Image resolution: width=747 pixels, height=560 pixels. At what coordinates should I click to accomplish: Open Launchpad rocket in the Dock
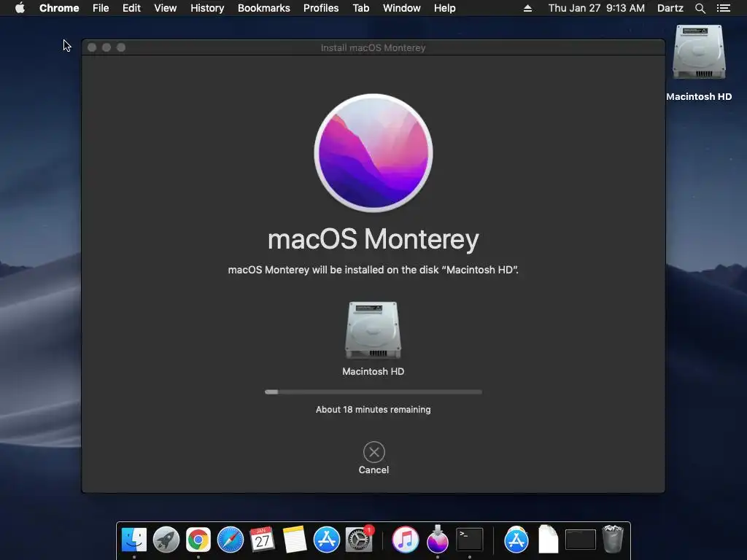(166, 540)
